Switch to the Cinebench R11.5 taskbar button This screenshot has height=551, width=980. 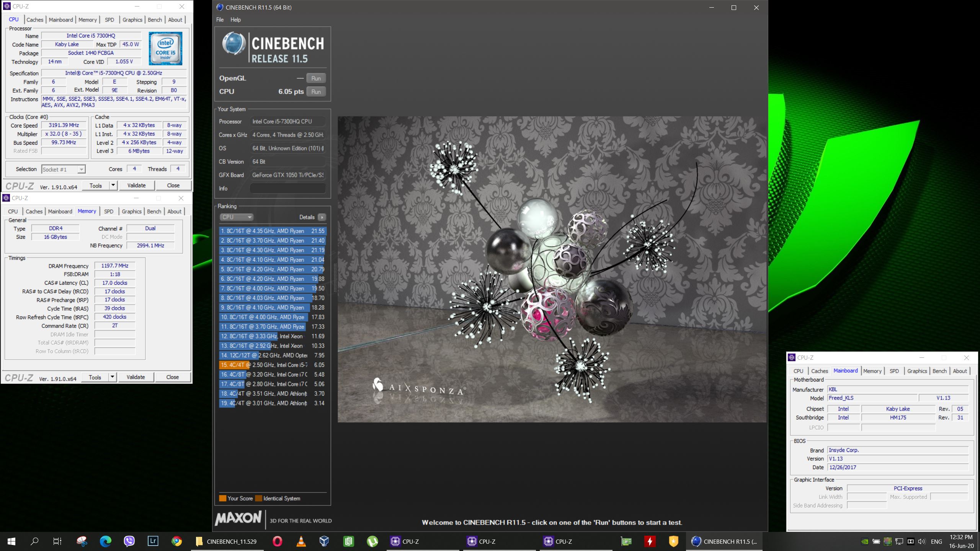725,541
